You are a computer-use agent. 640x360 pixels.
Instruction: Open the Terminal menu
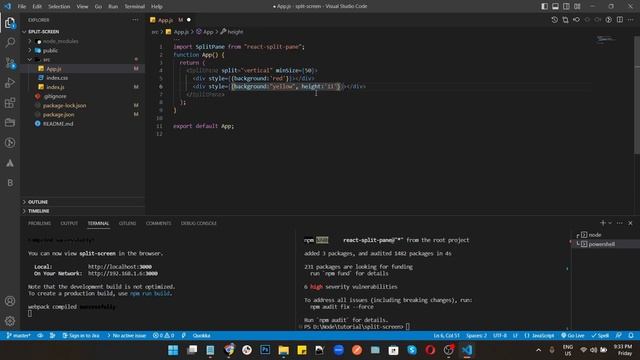[135, 7]
